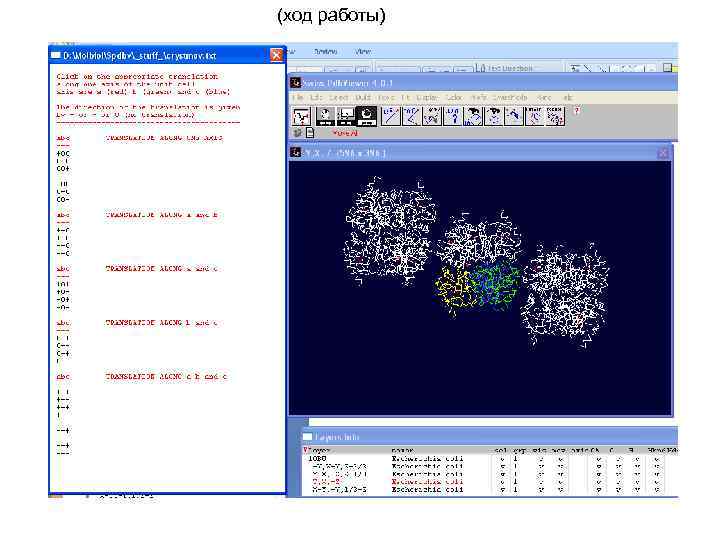Click the Swiss-PdbViewer title bar app icon
This screenshot has width=720, height=540.
(295, 83)
